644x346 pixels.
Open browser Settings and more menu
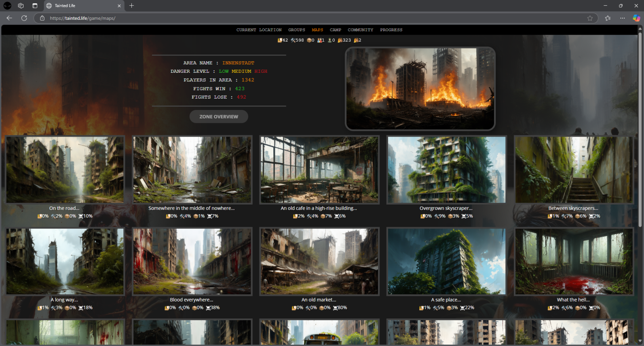point(622,18)
